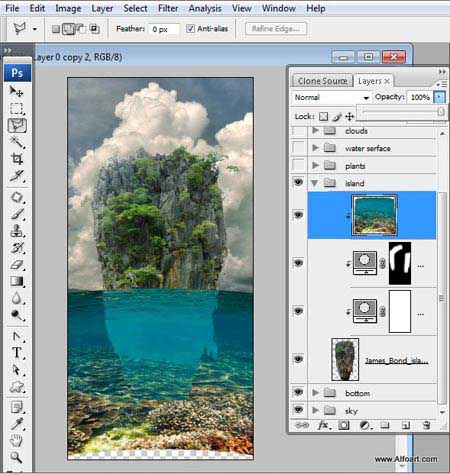The width and height of the screenshot is (450, 474).
Task: Select the Clone Stamp tool
Action: coord(17,231)
